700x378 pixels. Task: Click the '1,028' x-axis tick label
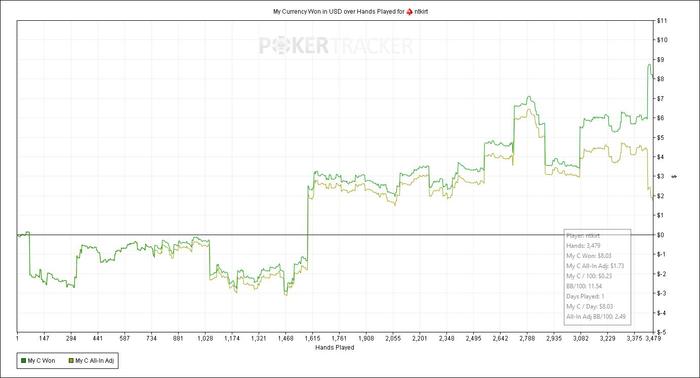(x=205, y=339)
